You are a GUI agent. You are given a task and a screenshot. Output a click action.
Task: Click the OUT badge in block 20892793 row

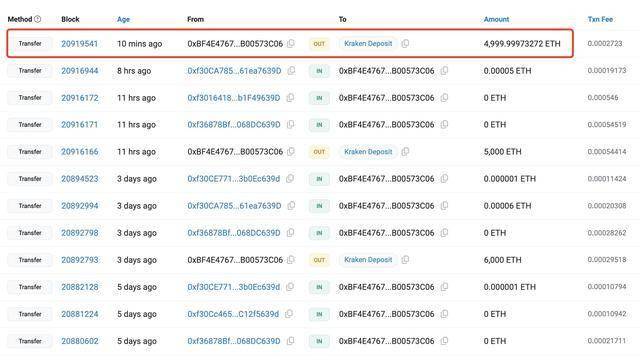tap(319, 260)
